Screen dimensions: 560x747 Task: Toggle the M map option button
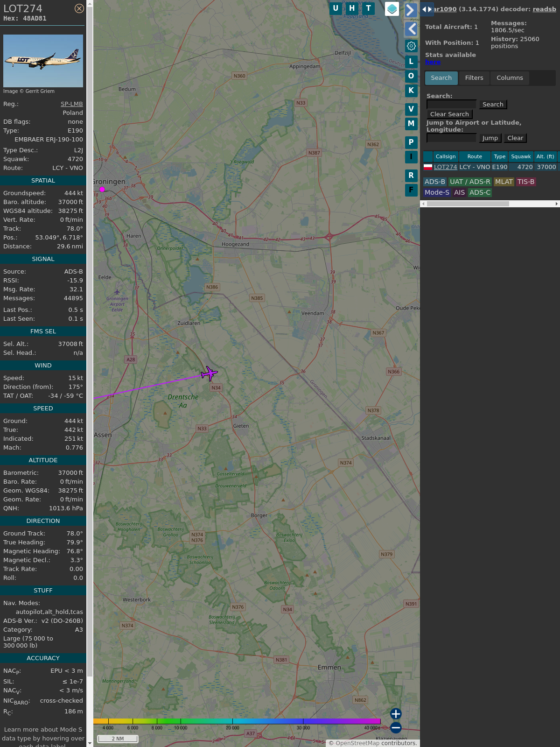click(x=411, y=124)
